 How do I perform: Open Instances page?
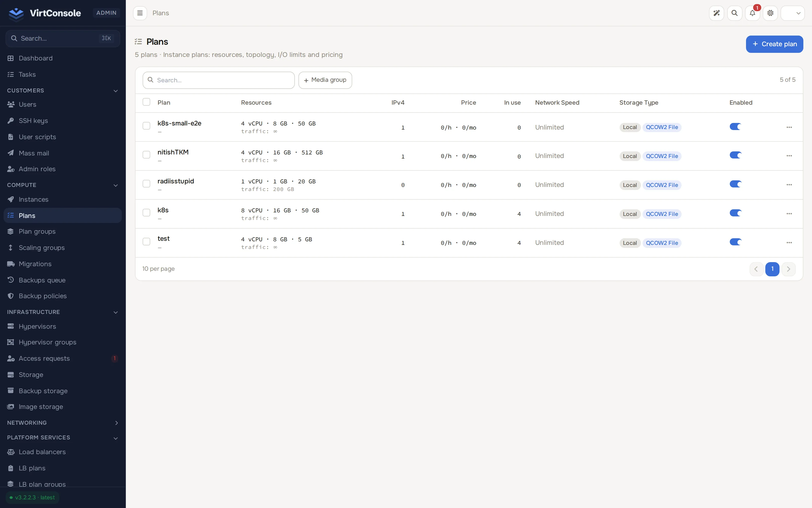[x=63, y=199]
